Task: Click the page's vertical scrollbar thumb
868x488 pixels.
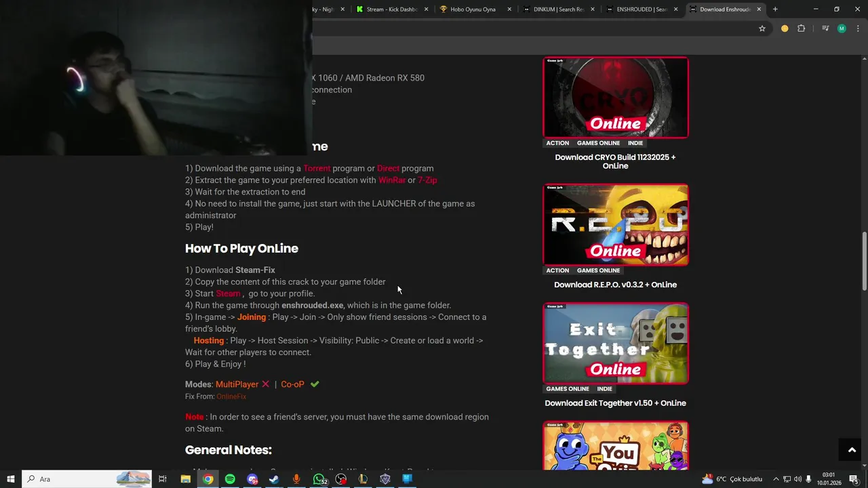Action: (864, 262)
